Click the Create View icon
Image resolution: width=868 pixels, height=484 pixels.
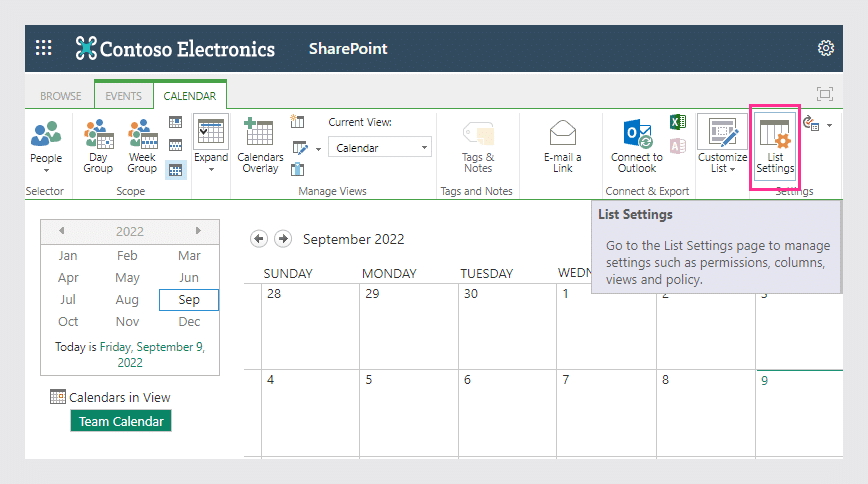(x=297, y=121)
